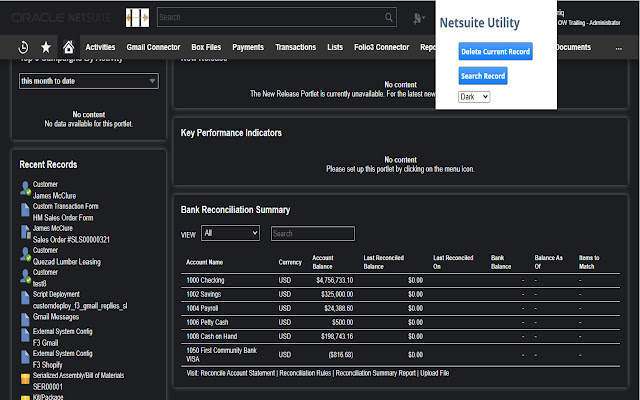Click the document icon for HM Sales Order Form
This screenshot has width=640, height=400.
point(25,212)
